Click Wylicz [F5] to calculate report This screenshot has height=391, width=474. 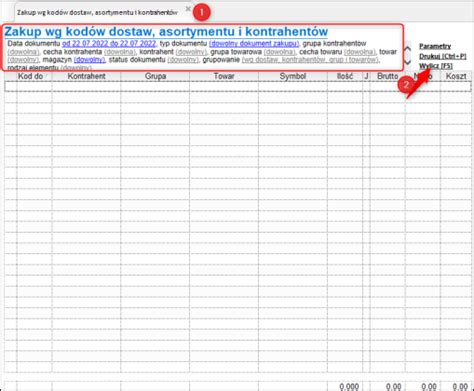(436, 66)
